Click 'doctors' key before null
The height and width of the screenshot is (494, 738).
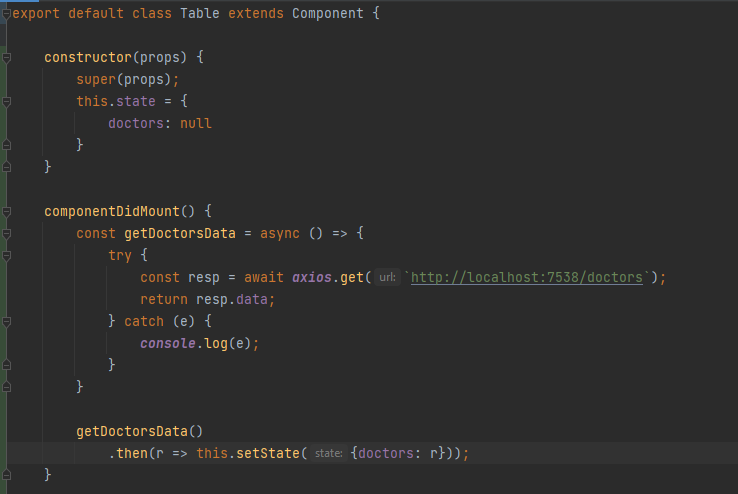click(136, 124)
